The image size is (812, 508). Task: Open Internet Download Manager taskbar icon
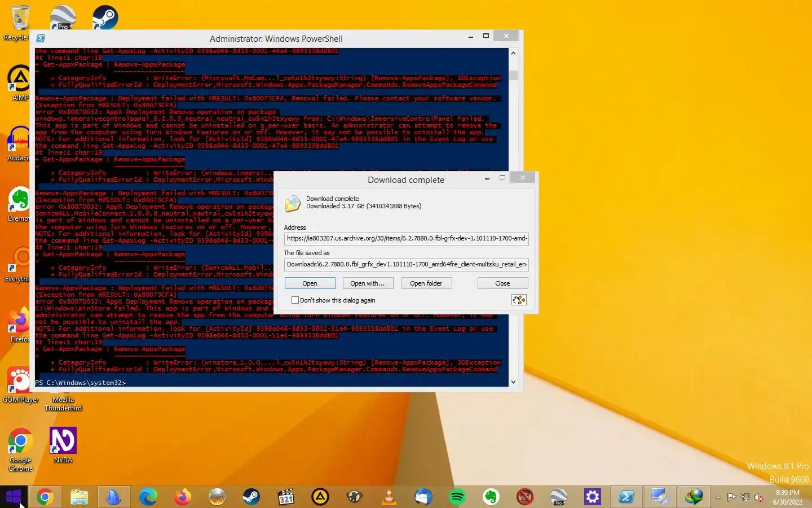[694, 497]
